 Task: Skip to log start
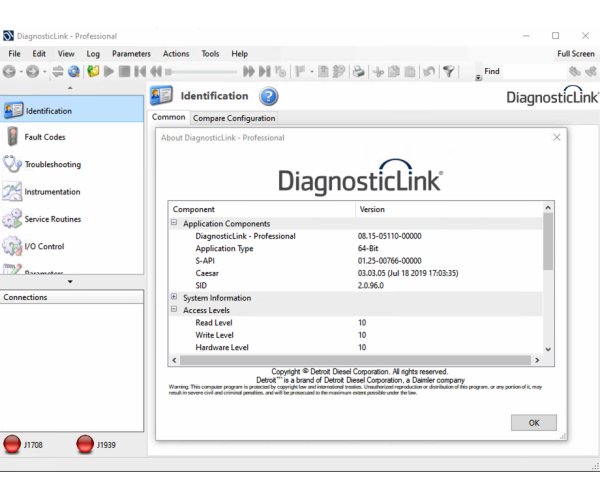pyautogui.click(x=140, y=72)
